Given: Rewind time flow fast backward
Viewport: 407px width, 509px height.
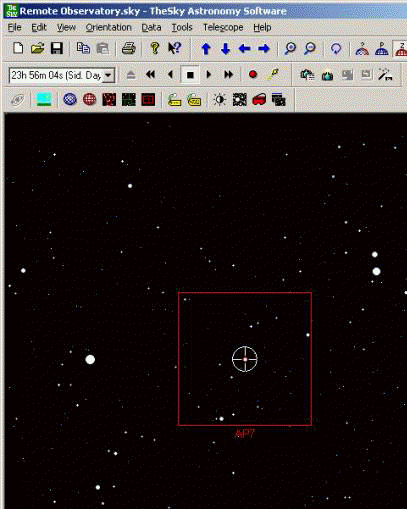Looking at the screenshot, I should click(x=151, y=75).
